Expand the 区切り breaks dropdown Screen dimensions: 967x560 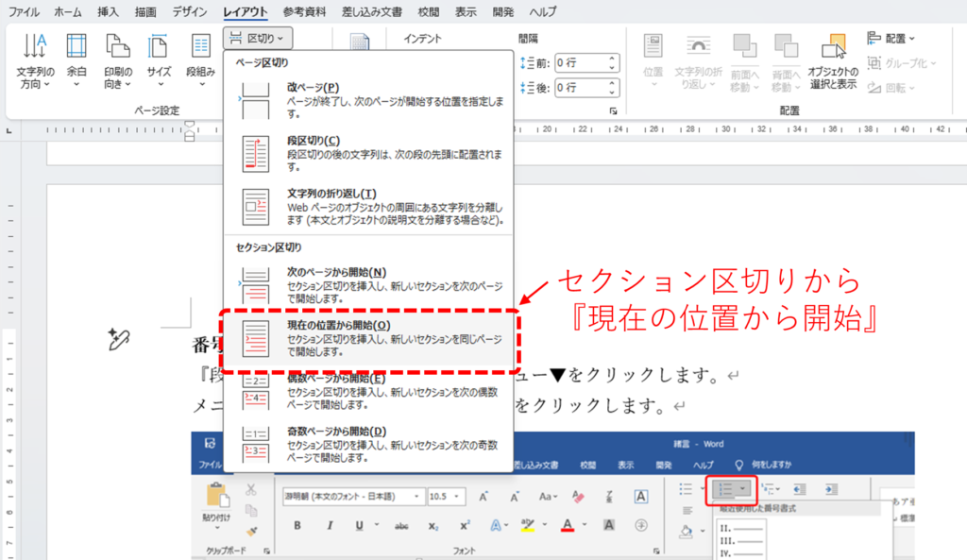[259, 38]
